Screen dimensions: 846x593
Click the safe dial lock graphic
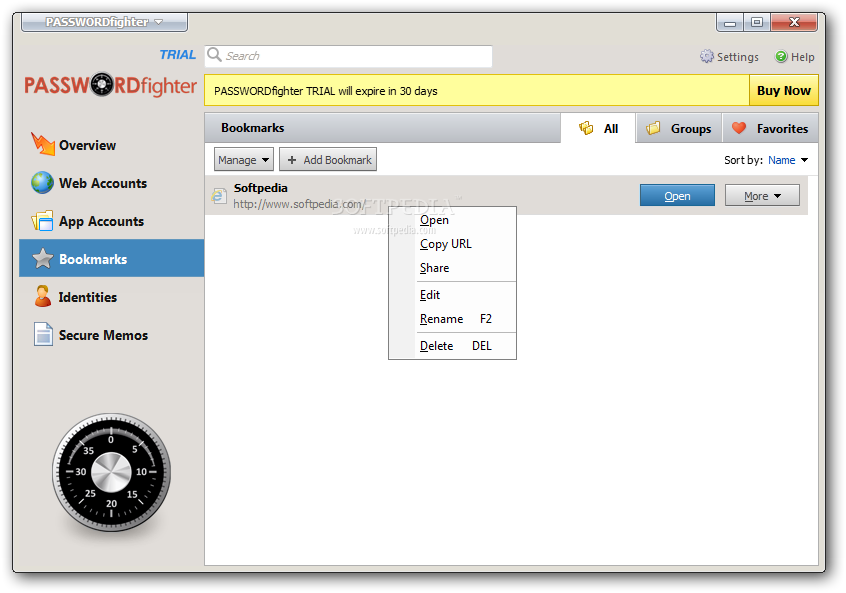[x=111, y=473]
